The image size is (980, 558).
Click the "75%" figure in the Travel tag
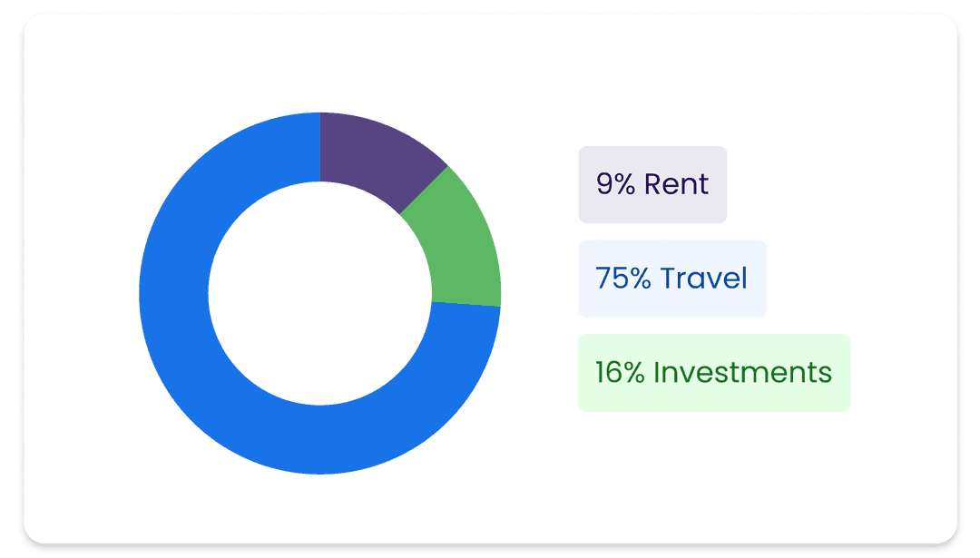[x=623, y=279]
